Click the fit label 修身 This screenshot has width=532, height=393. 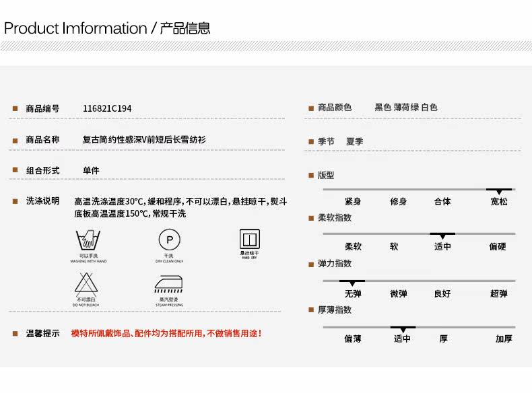tap(398, 201)
